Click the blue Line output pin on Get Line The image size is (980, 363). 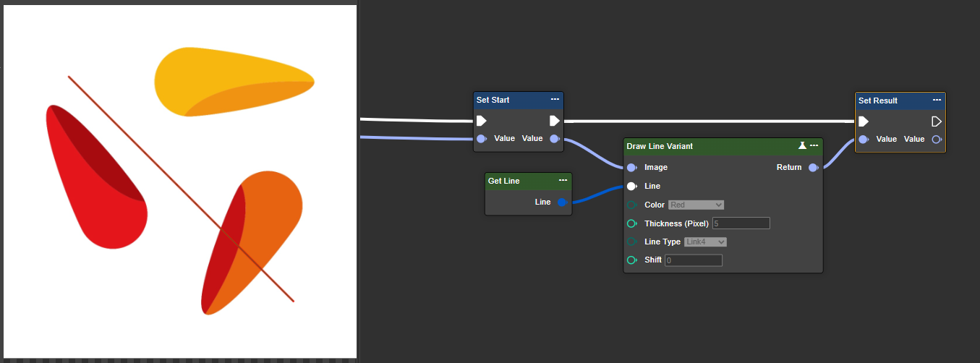click(562, 202)
